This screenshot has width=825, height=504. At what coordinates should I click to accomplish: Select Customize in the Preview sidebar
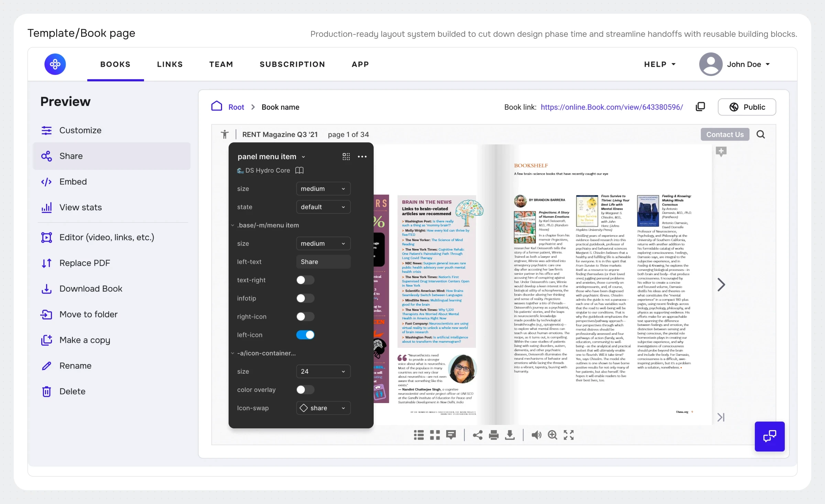coord(112,130)
